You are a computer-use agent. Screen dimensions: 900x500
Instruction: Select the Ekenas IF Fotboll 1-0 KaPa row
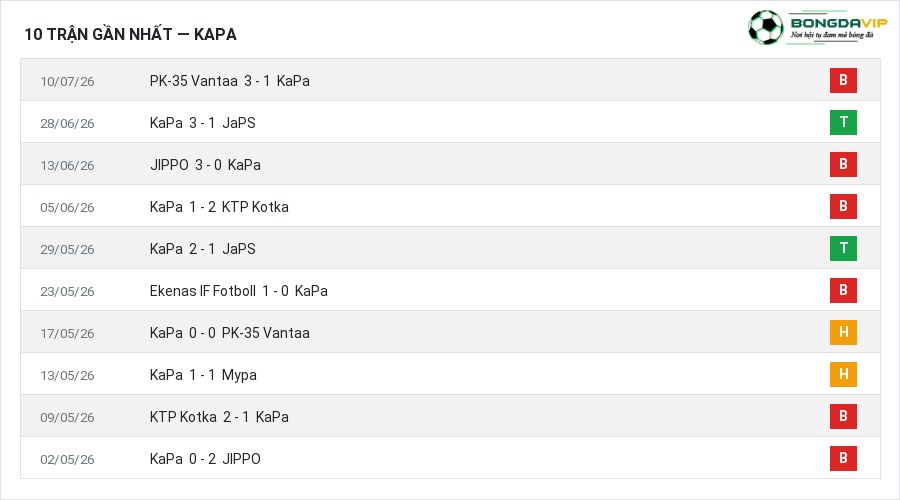450,290
